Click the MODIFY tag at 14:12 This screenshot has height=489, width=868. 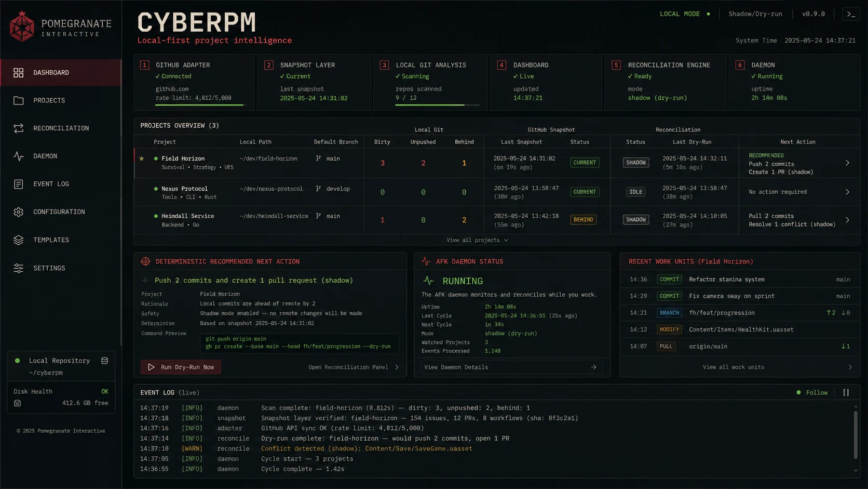669,329
